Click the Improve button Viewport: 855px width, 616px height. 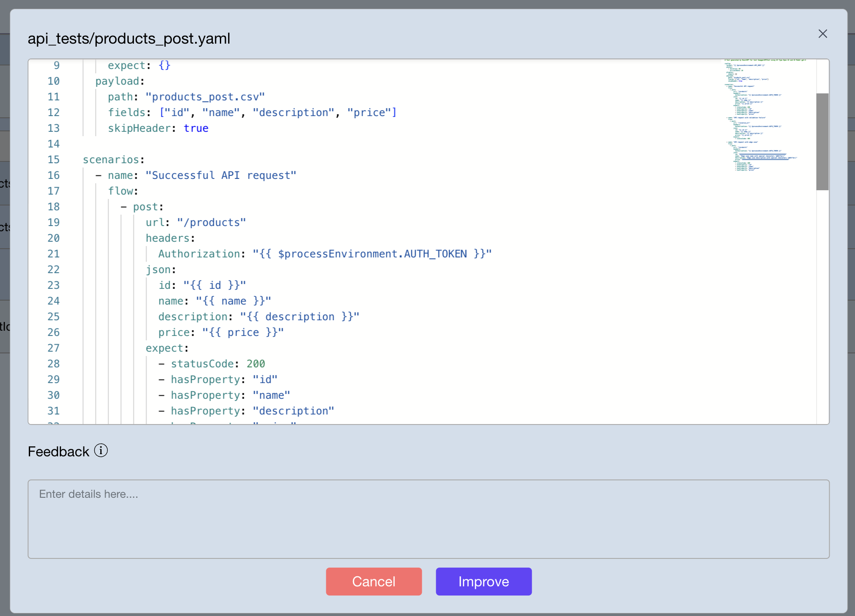(x=483, y=581)
